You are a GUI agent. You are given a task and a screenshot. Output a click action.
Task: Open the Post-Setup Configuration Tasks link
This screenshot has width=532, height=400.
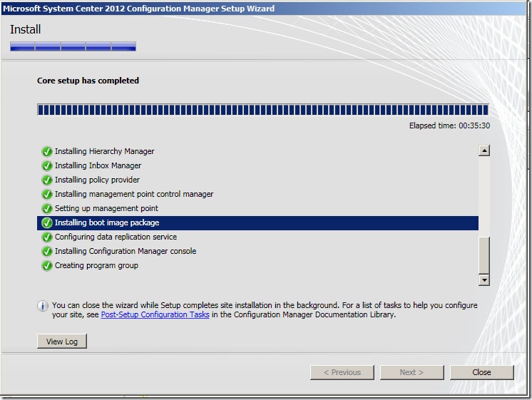tap(155, 314)
